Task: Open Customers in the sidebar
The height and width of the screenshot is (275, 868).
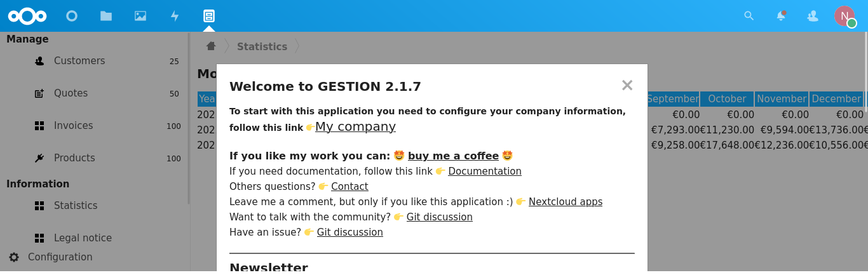Action: [x=79, y=61]
